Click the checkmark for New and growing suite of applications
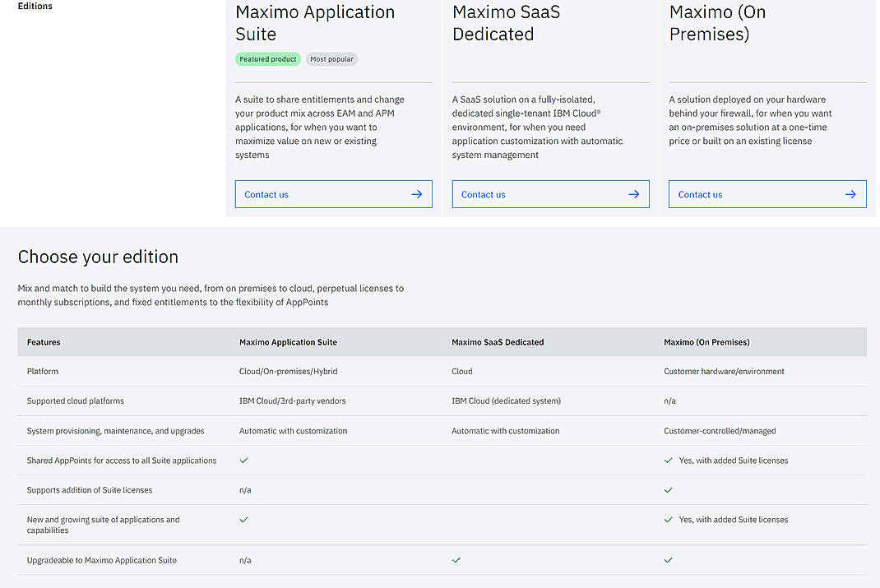 click(x=243, y=520)
